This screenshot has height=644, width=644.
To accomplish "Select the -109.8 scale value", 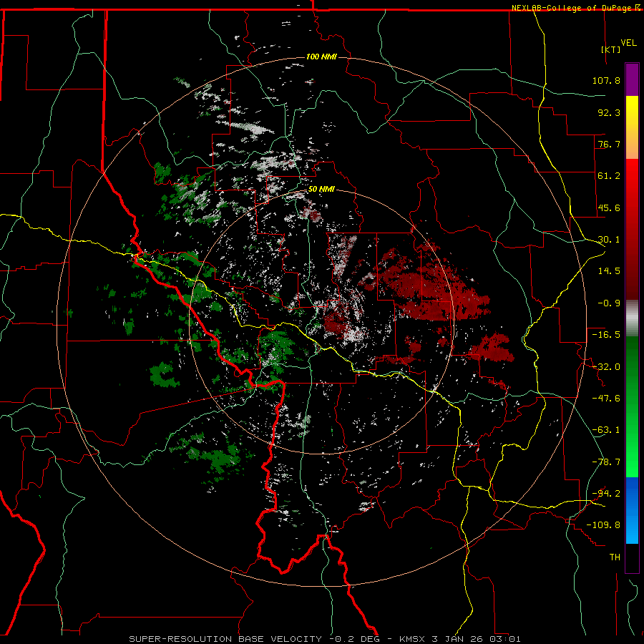I will [603, 525].
